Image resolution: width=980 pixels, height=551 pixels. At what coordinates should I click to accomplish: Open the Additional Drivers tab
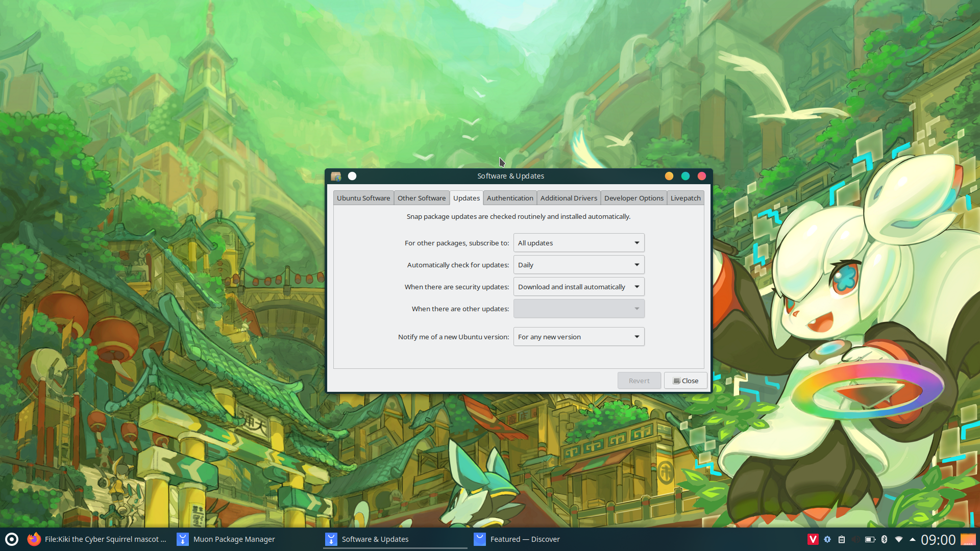[x=569, y=198]
